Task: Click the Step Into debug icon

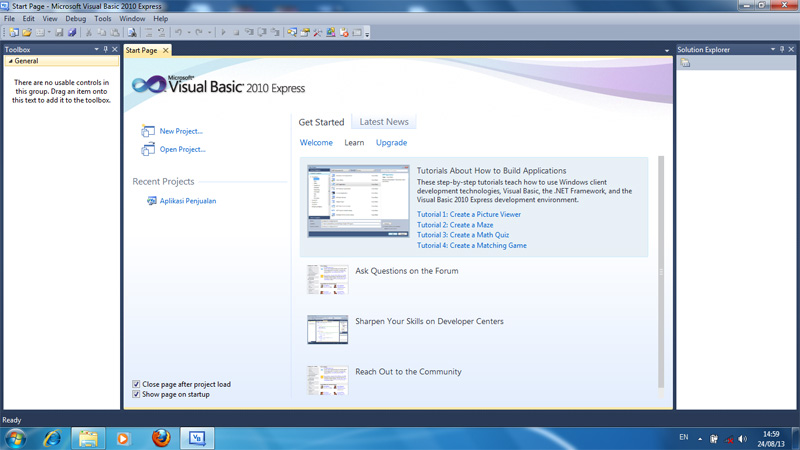Action: coord(249,33)
